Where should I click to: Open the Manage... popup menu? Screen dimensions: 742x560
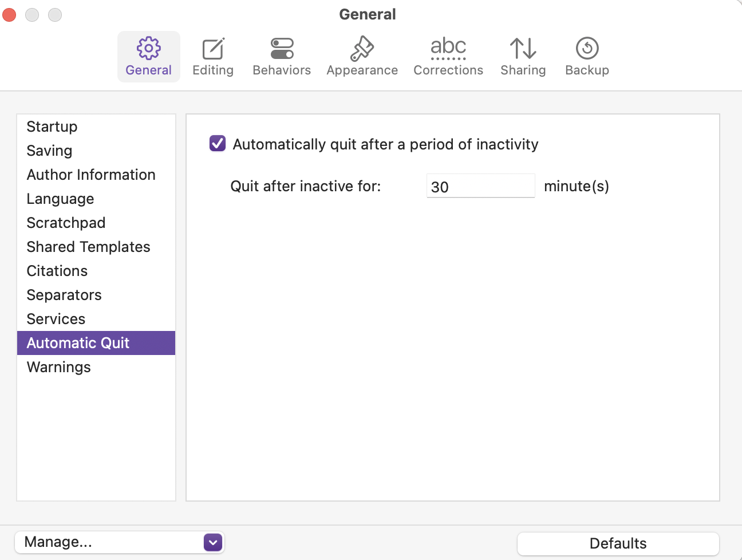click(x=120, y=542)
